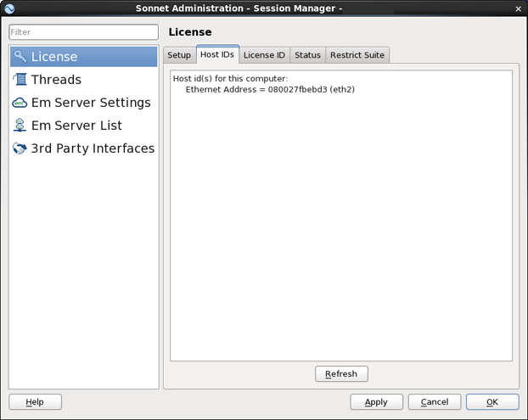
Task: Click the Refresh button
Action: tap(341, 374)
